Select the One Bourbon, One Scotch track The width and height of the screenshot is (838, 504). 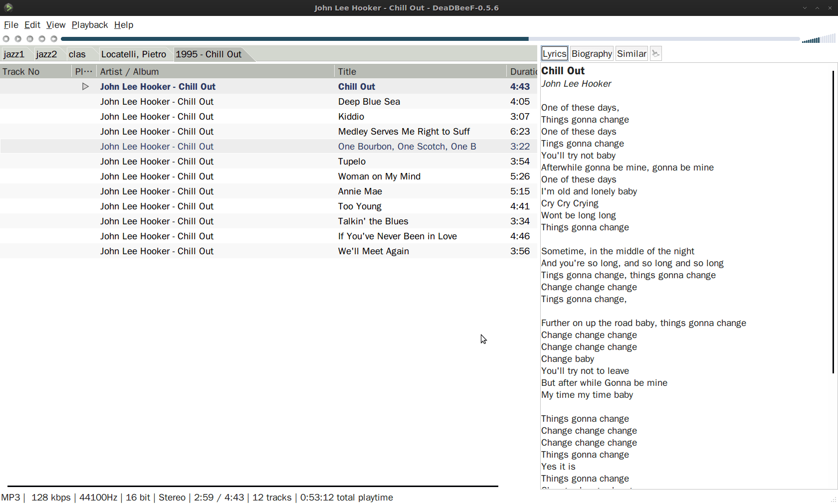(268, 147)
